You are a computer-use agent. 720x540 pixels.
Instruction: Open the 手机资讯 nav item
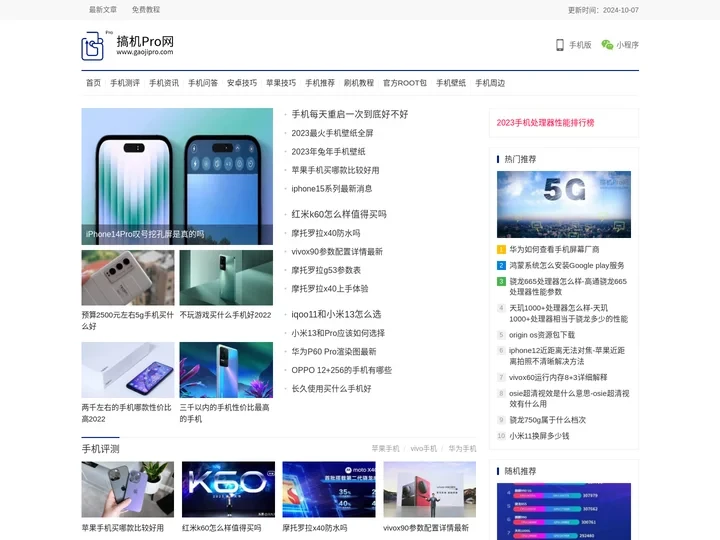pyautogui.click(x=164, y=83)
